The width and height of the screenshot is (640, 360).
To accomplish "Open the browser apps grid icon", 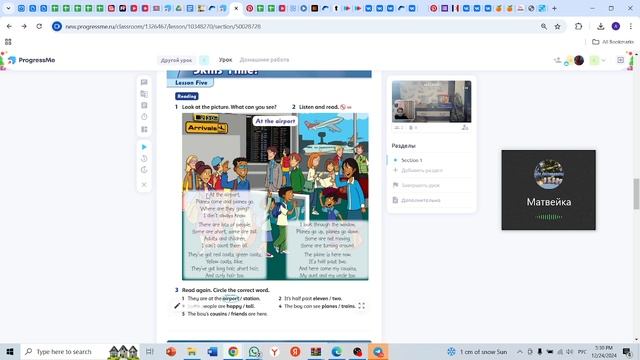I will (x=8, y=42).
